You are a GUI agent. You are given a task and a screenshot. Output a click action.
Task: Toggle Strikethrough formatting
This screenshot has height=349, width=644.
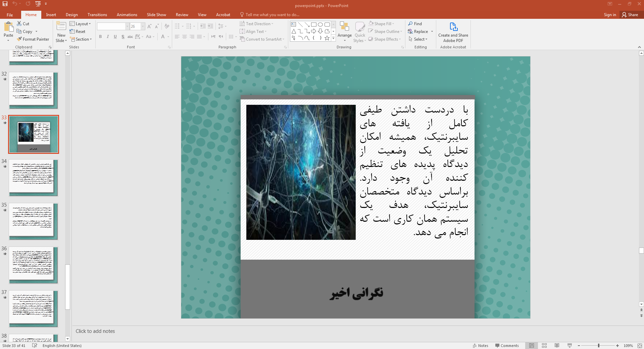tap(130, 37)
